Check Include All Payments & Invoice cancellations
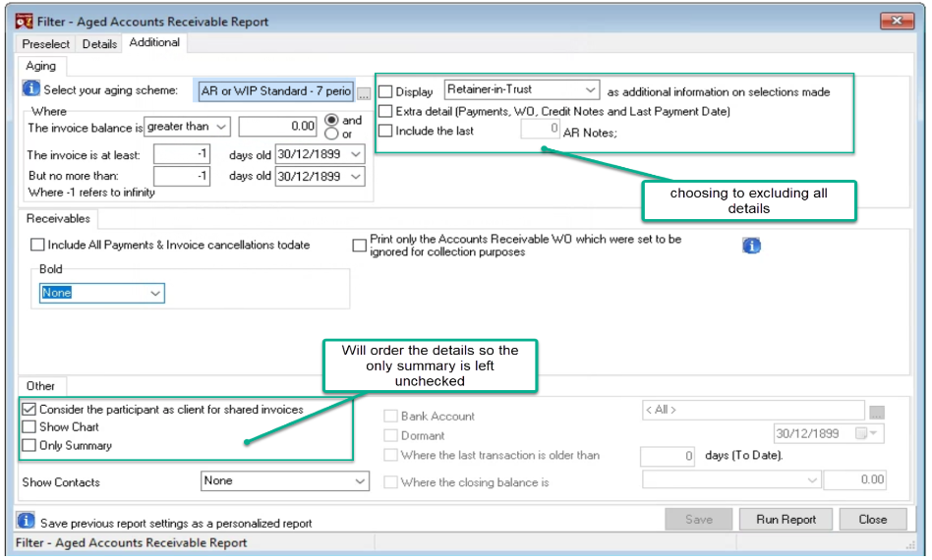 pos(37,245)
